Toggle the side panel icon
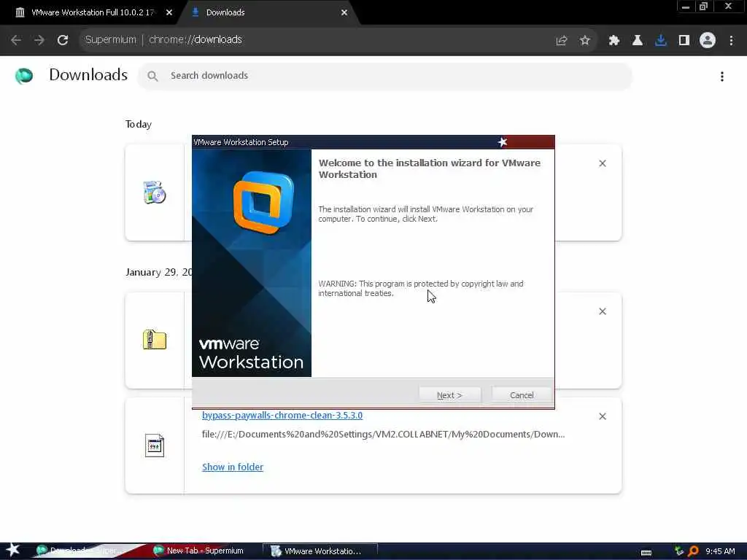This screenshot has width=747, height=560. (684, 41)
